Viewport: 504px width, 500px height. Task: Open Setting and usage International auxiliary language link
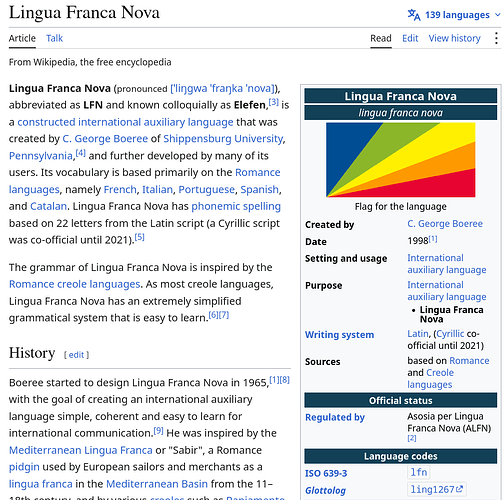[x=447, y=264]
